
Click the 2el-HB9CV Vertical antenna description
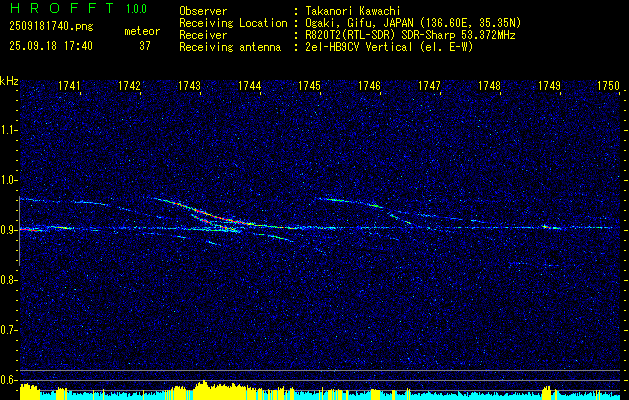[x=389, y=47]
